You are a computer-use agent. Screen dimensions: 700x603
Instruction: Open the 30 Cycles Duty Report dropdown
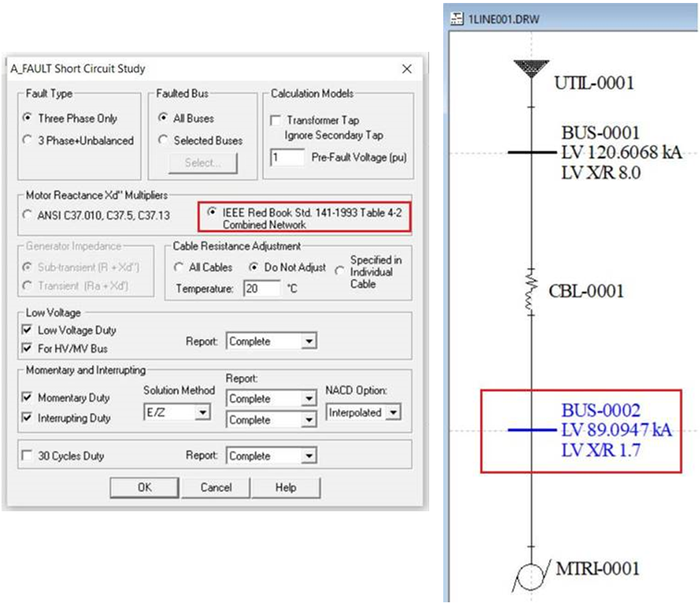[x=309, y=457]
